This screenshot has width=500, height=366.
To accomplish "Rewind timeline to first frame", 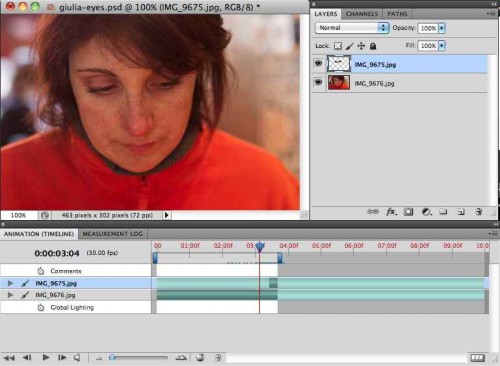I will (9, 358).
